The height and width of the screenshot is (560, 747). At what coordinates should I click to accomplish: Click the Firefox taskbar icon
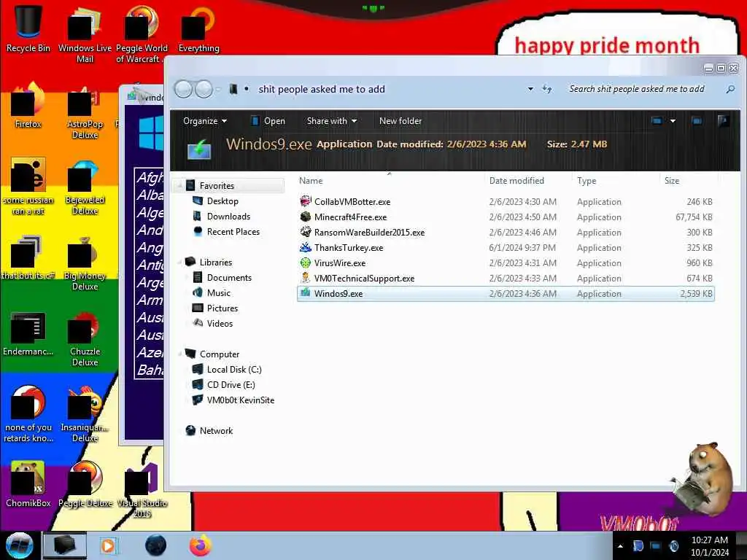(x=201, y=545)
